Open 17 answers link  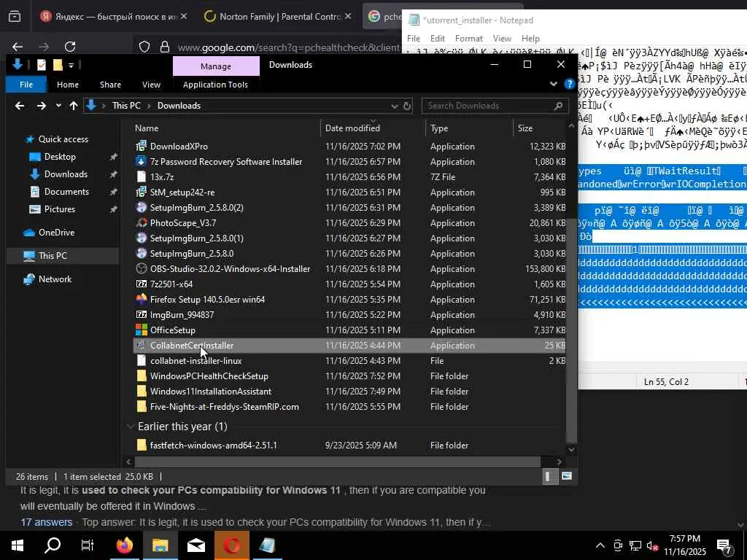click(x=46, y=522)
